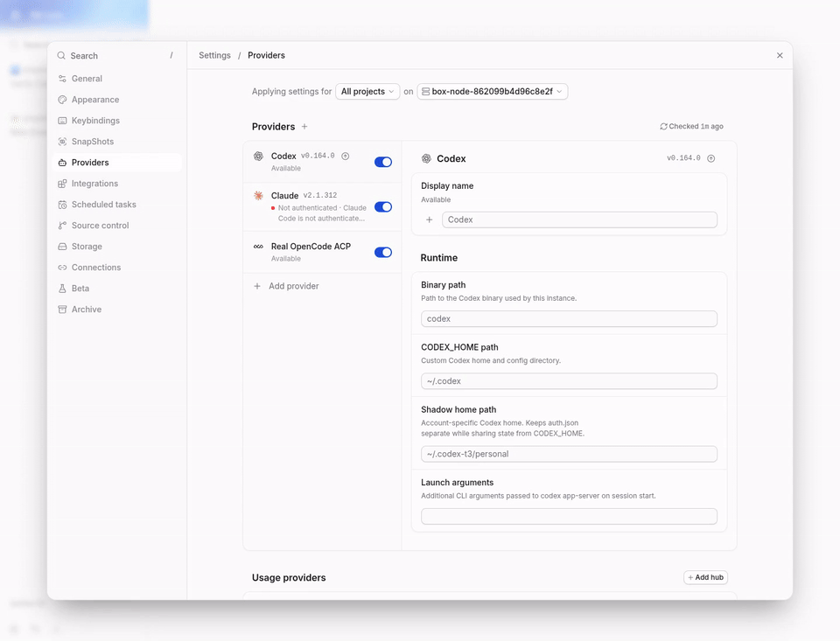This screenshot has width=840, height=641.
Task: Click the update arrow icon beside Codex v0.164.0 in list
Action: point(346,156)
